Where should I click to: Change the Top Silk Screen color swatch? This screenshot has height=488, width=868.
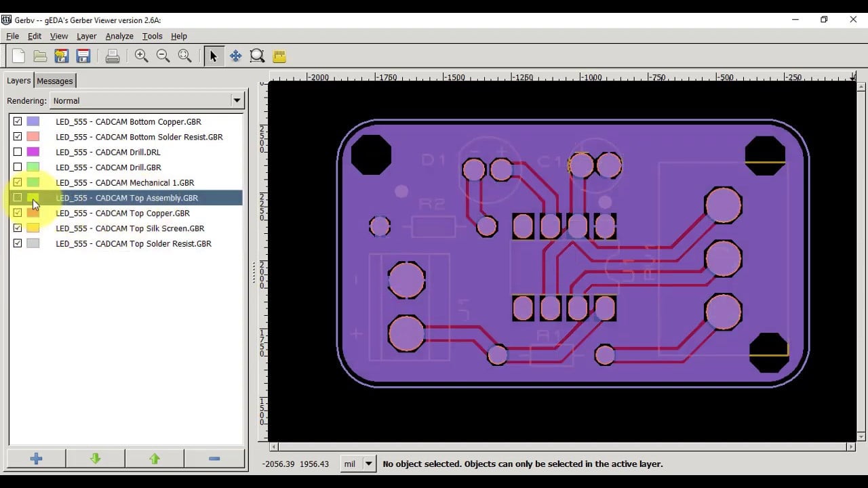point(33,228)
